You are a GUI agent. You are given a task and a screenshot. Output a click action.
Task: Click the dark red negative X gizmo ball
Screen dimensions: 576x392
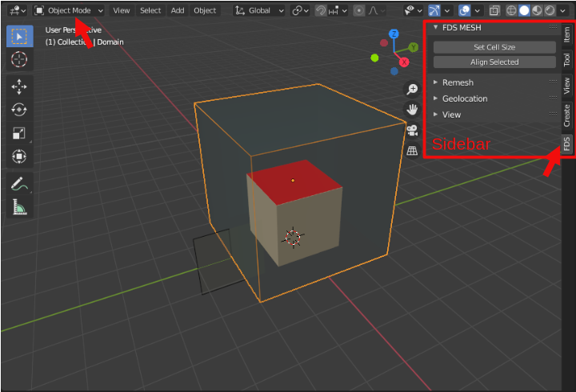[x=384, y=43]
